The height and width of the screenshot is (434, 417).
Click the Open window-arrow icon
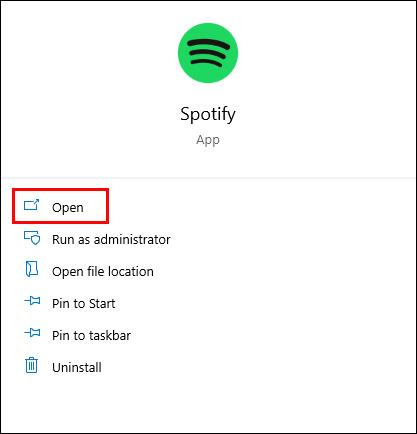coord(32,205)
